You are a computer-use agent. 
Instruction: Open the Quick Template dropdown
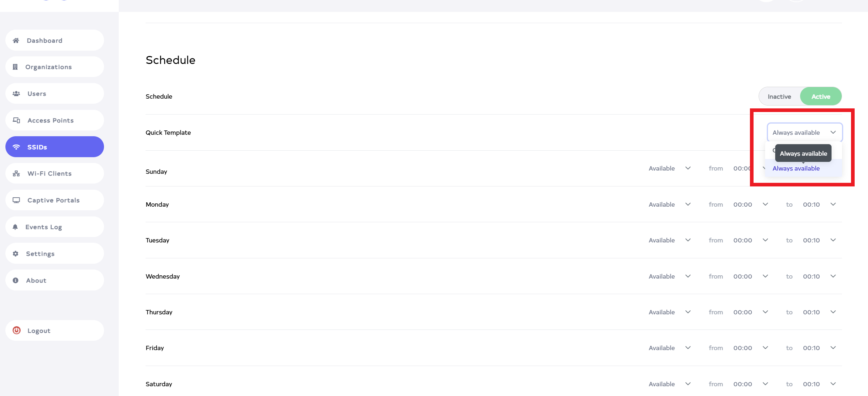(804, 133)
